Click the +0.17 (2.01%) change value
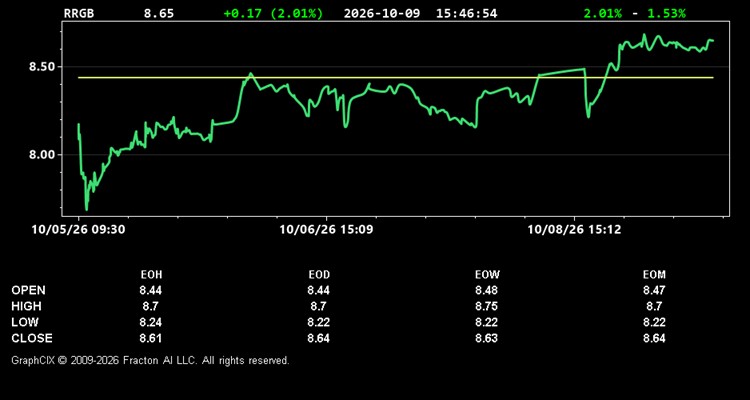Screen dimensions: 750x400 pyautogui.click(x=273, y=13)
